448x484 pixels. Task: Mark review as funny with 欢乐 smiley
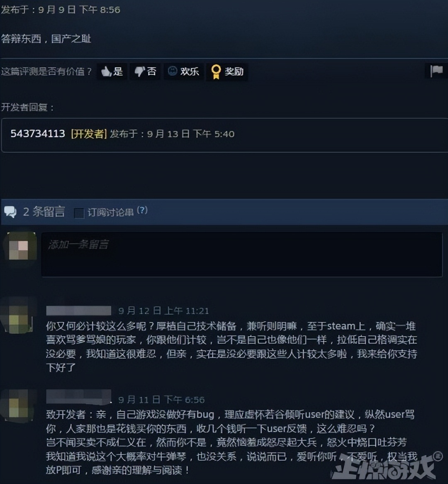[x=183, y=71]
